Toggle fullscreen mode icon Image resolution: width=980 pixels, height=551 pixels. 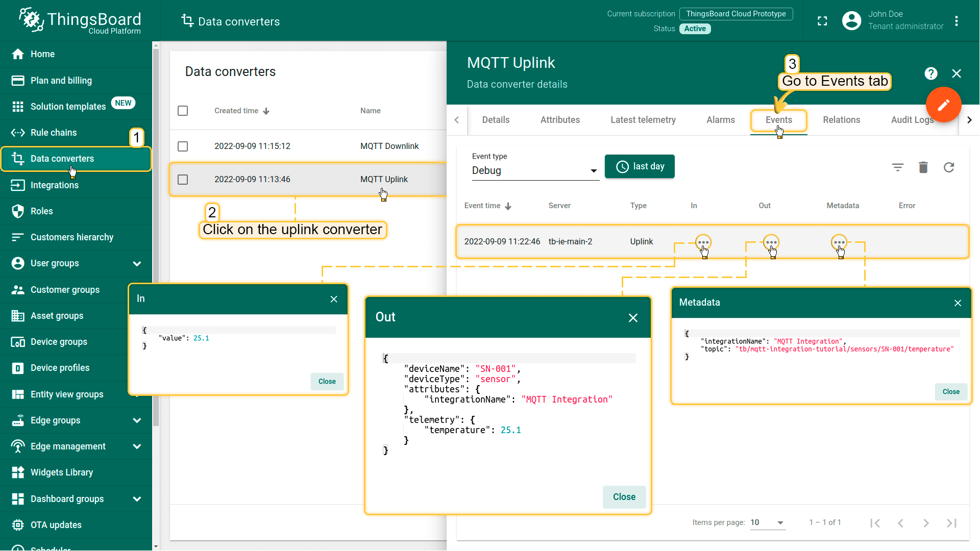822,21
